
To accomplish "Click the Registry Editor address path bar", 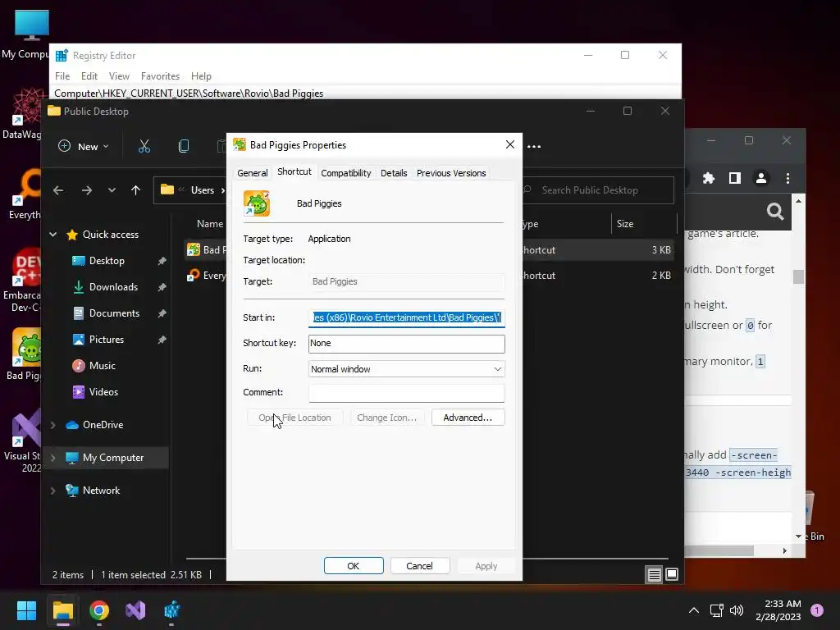I will [x=365, y=94].
